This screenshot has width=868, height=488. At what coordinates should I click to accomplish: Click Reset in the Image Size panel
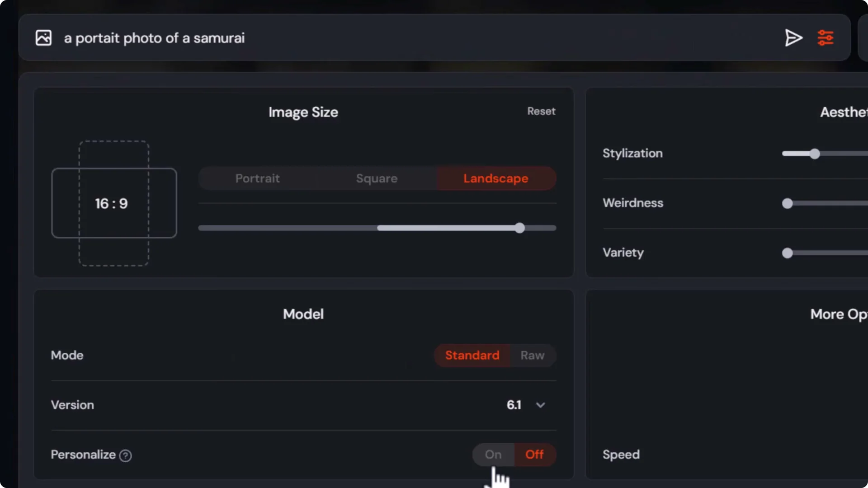[x=541, y=111]
